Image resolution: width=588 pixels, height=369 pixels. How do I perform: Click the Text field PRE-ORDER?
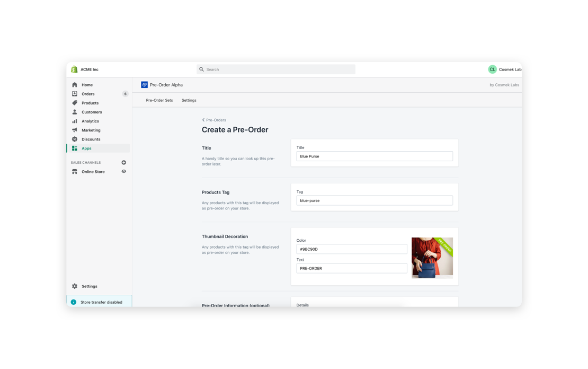coord(352,268)
